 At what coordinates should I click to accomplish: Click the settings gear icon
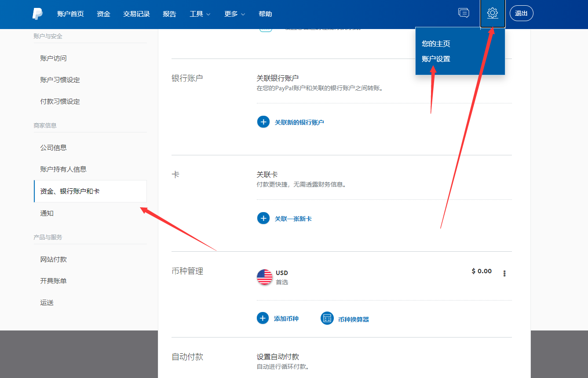(x=493, y=13)
